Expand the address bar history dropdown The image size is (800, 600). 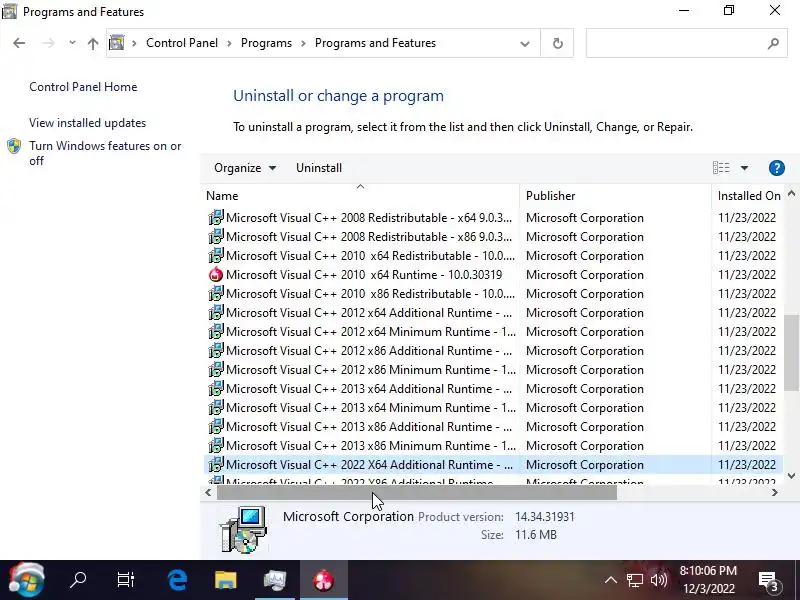pyautogui.click(x=524, y=43)
